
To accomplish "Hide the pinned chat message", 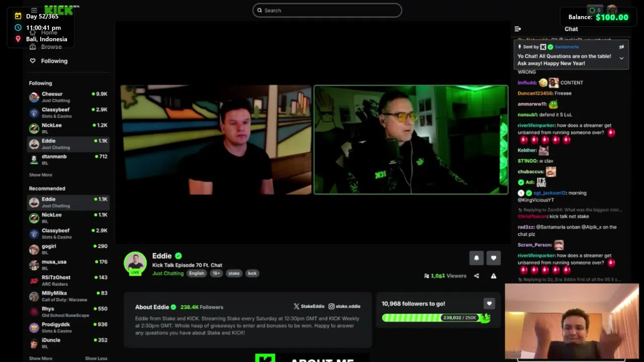I will click(x=621, y=47).
